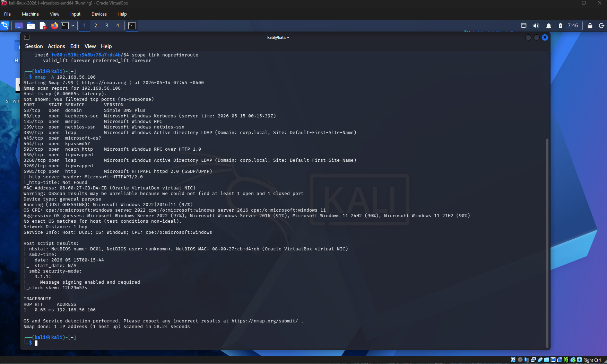
Task: Open VirtualBox View menu
Action: pos(54,14)
